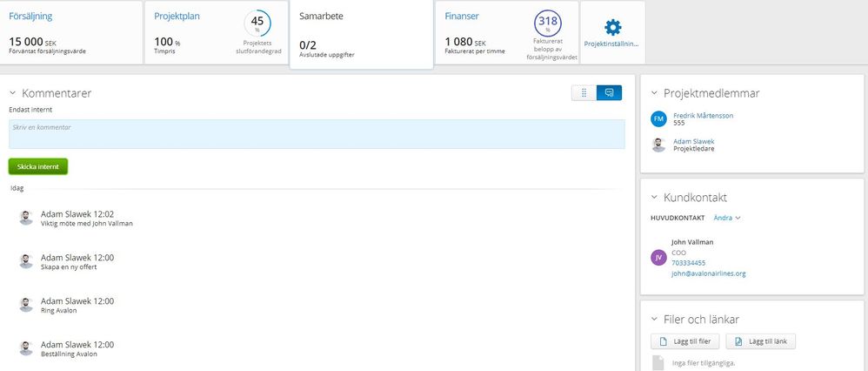Open the Projektplan tab card
This screenshot has height=371, width=868.
click(217, 32)
